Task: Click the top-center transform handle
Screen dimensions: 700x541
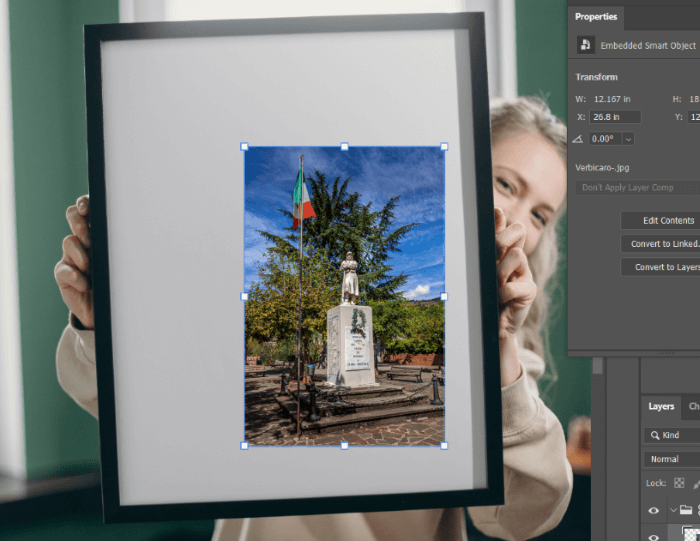Action: point(344,147)
